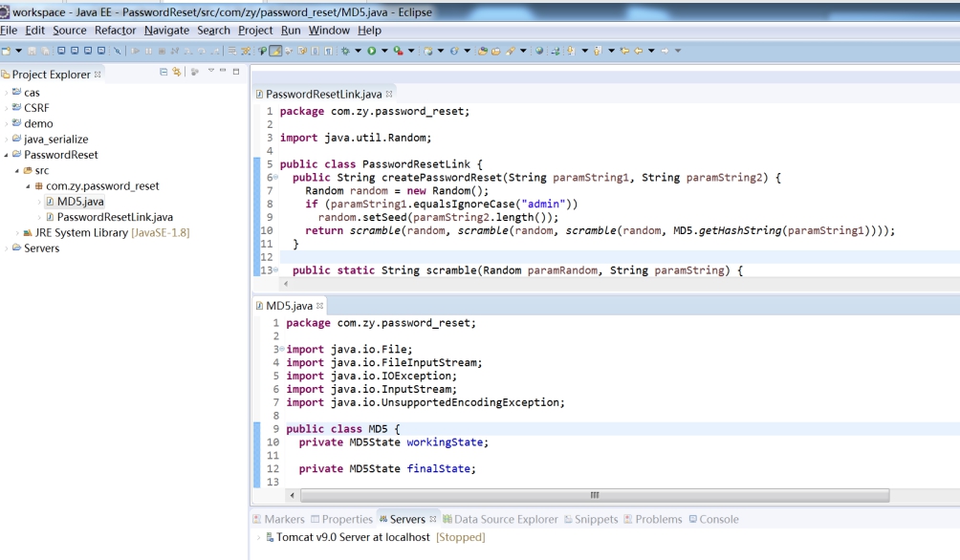Expand the JRE System Library node
960x560 pixels.
[x=17, y=232]
